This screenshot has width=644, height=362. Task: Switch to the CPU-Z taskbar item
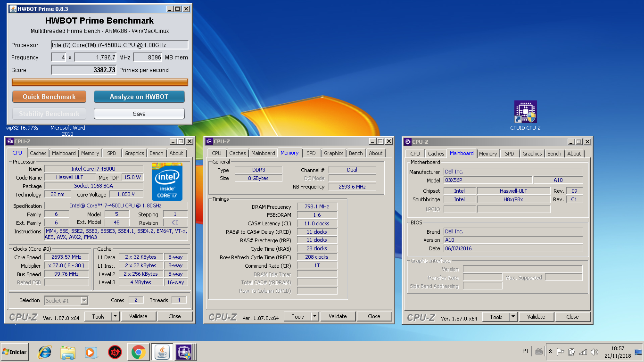[x=184, y=352]
